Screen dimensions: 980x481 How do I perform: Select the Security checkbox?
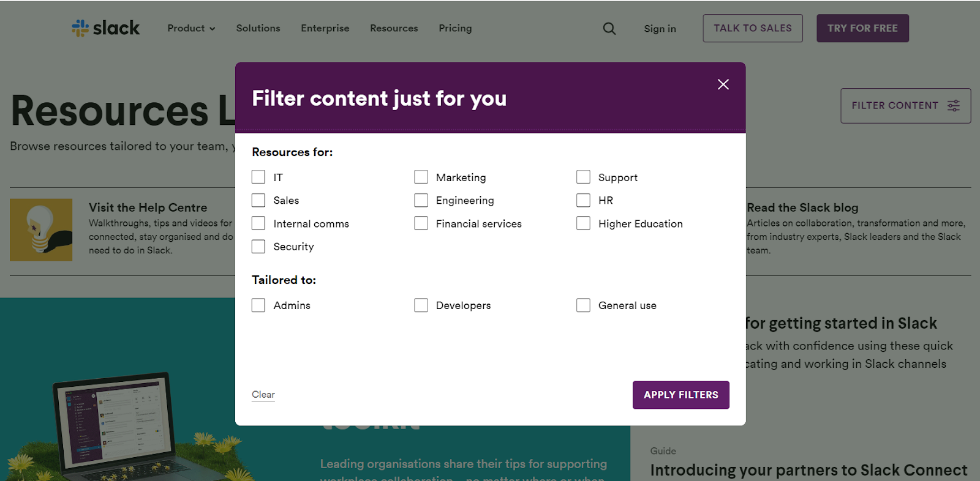258,247
